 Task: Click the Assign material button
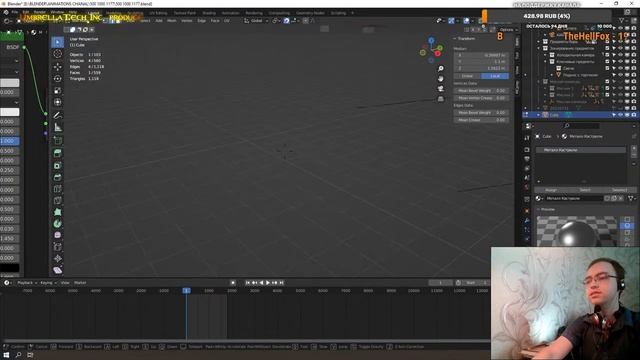tap(551, 190)
